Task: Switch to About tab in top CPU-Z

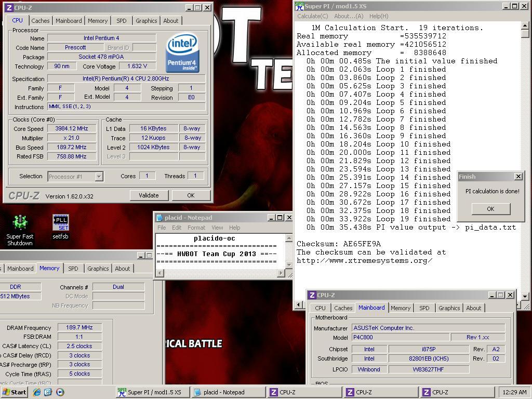Action: [x=170, y=21]
